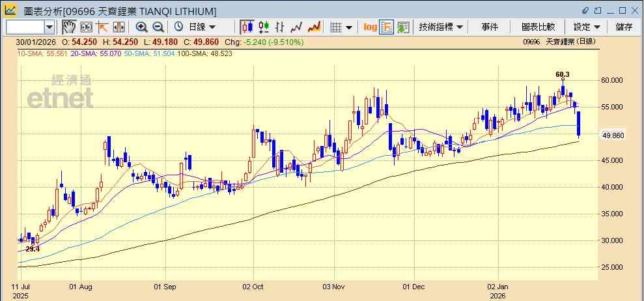Click the horizontal split/expand chart icon
The image size is (644, 301).
pos(119,27)
